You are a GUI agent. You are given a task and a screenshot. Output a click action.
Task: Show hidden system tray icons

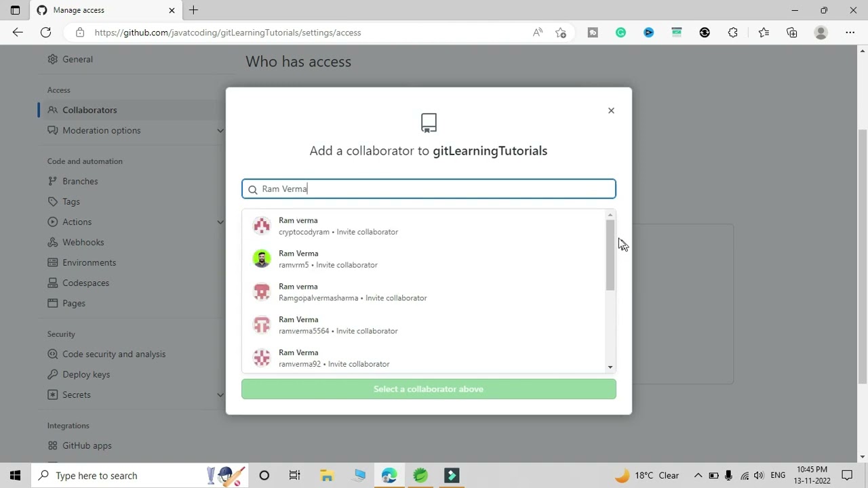click(x=698, y=476)
